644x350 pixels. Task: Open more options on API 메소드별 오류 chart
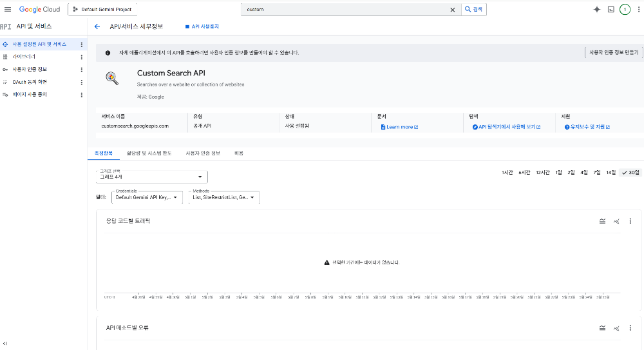[630, 328]
